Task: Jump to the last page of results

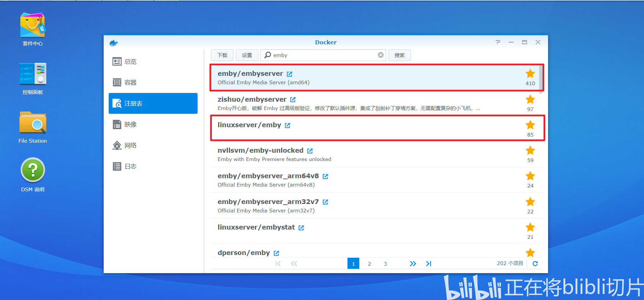Action: [429, 264]
